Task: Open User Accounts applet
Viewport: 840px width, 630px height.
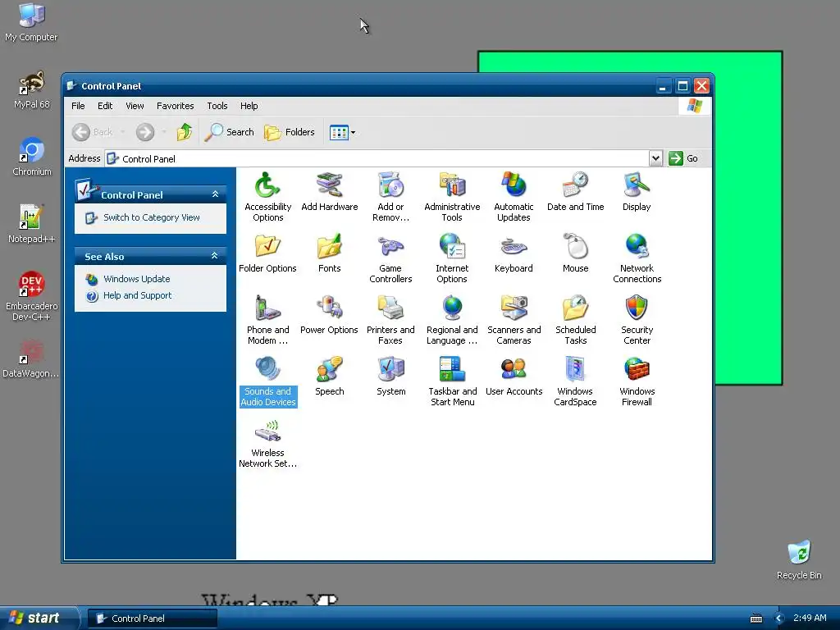Action: click(x=514, y=377)
